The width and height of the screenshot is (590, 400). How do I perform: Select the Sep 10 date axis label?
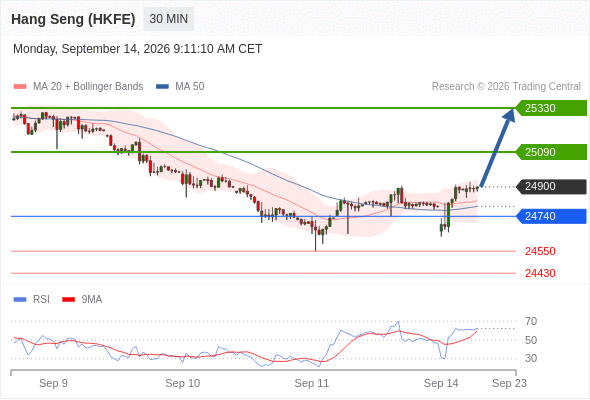tap(182, 383)
